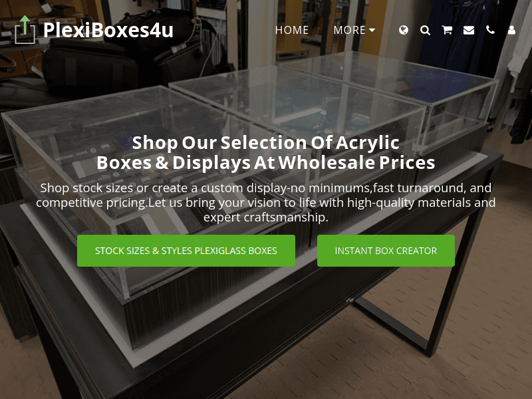Click the Shop Our Selection Of Acrylic heading
Screen dimensions: 532x399
265,142
